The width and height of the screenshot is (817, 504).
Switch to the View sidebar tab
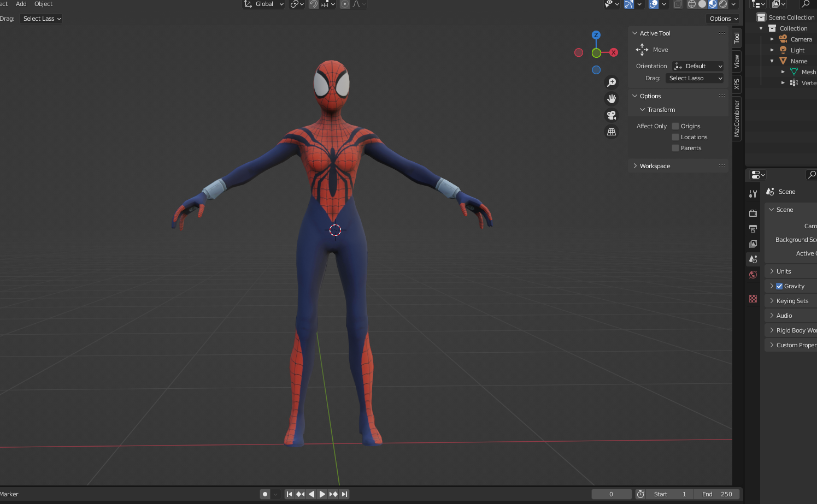[737, 61]
